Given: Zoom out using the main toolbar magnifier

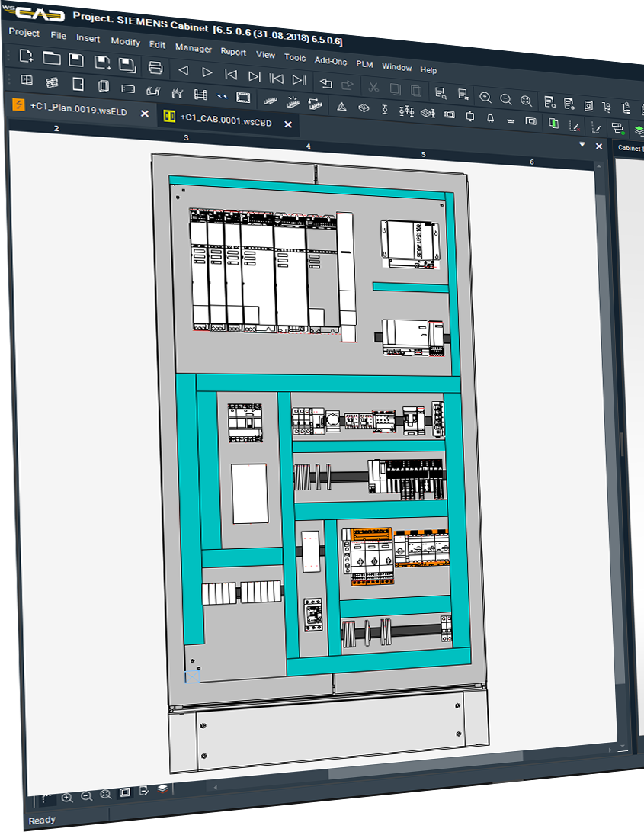Looking at the screenshot, I should pos(506,99).
